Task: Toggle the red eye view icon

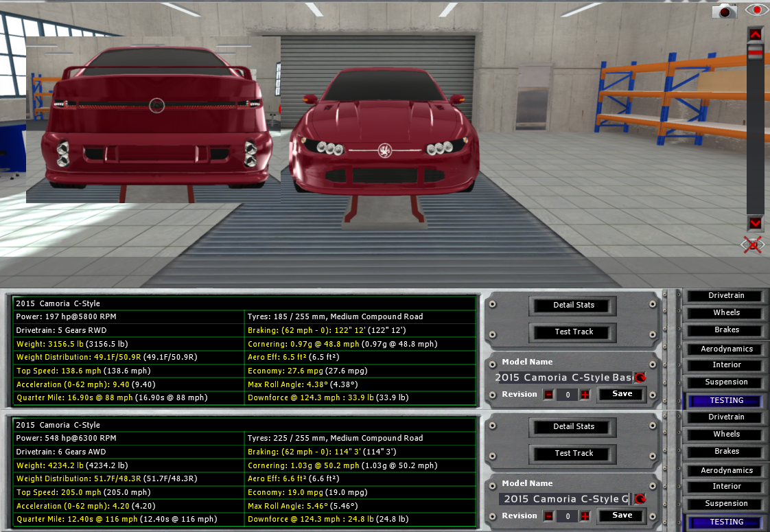Action: (x=756, y=10)
